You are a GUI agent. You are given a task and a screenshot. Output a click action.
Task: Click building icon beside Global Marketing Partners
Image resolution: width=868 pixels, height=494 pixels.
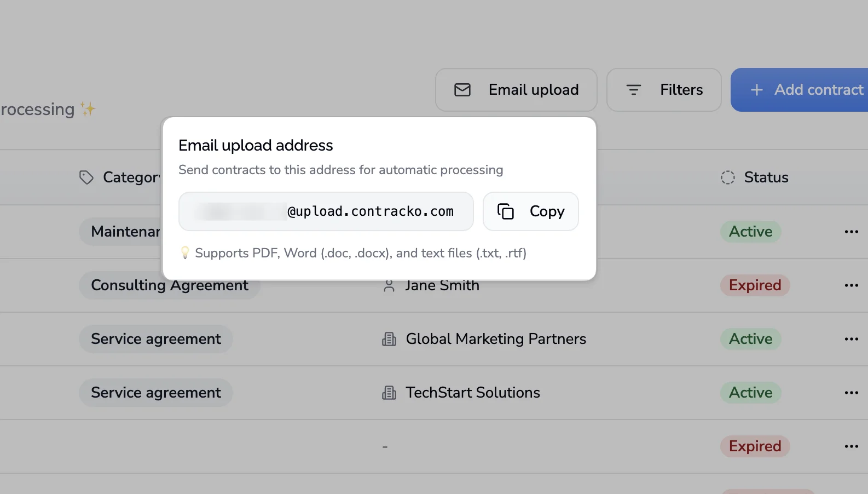(x=389, y=340)
